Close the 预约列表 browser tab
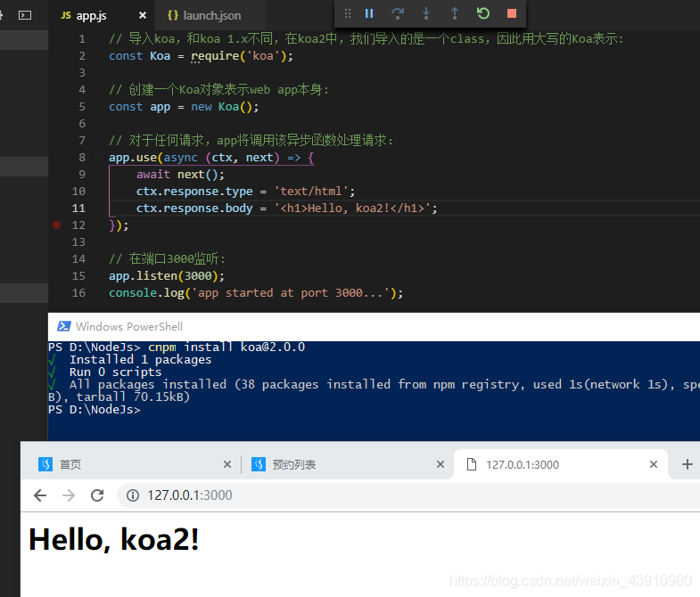Image resolution: width=700 pixels, height=597 pixels. point(441,464)
